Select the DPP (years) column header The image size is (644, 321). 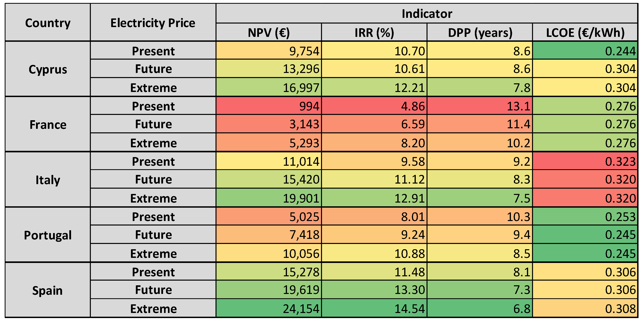pyautogui.click(x=480, y=33)
